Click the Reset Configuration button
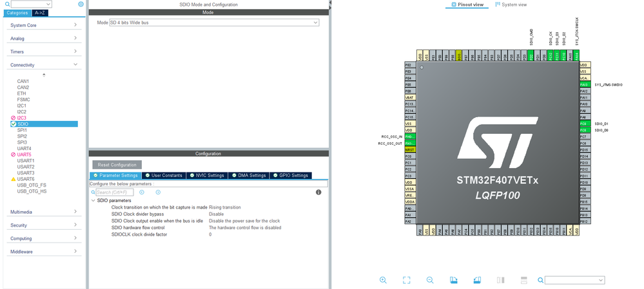 click(117, 165)
